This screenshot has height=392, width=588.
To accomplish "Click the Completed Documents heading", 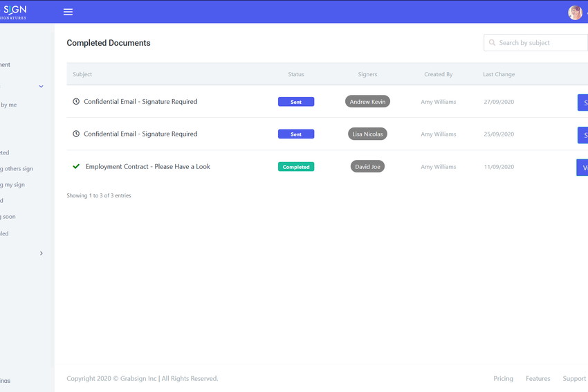I will (109, 43).
